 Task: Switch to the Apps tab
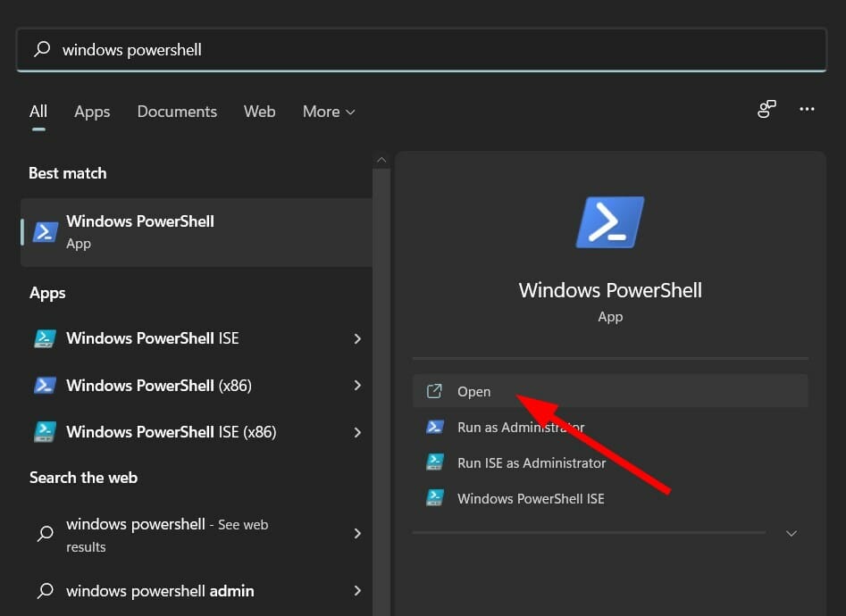coord(92,111)
